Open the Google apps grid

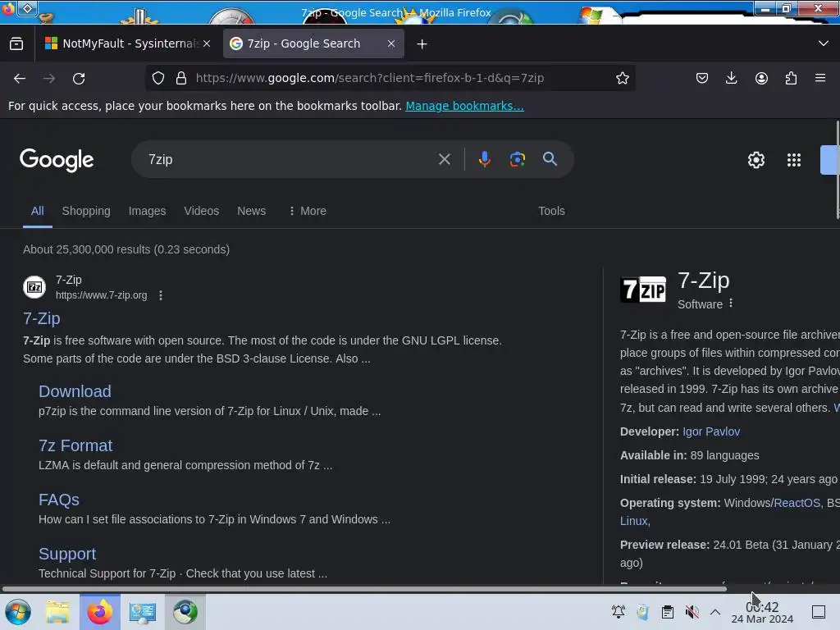[x=794, y=160]
